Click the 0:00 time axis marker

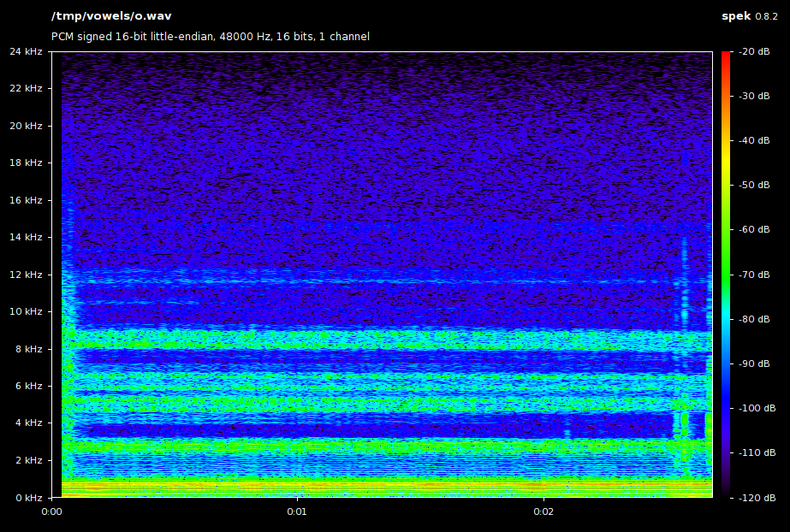pos(51,512)
